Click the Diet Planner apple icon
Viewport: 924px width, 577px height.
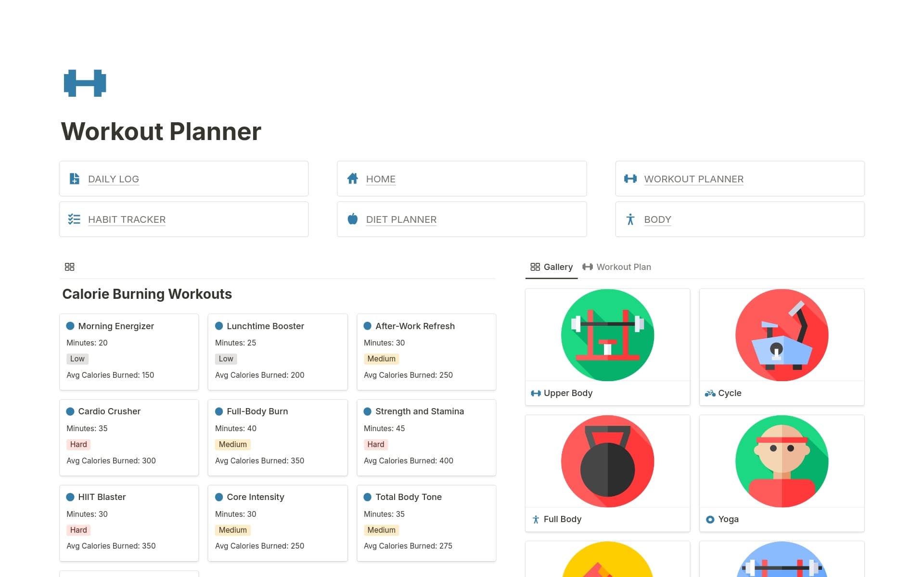pyautogui.click(x=353, y=219)
